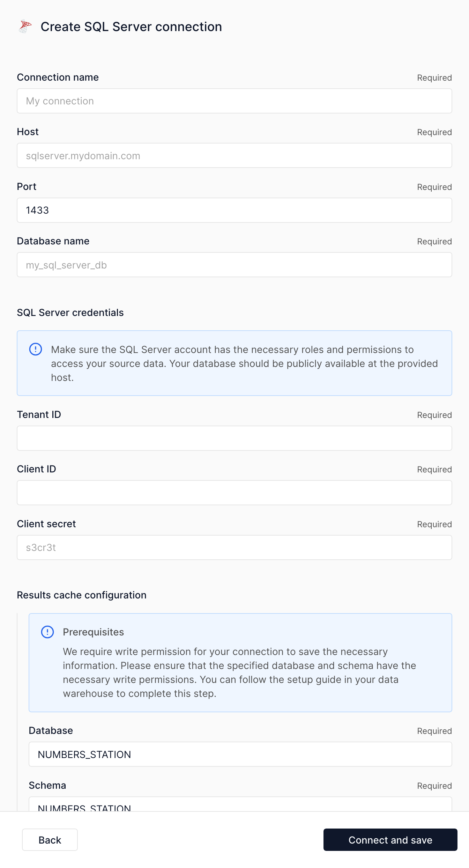Click the info icon in the credentials notice

click(x=36, y=349)
